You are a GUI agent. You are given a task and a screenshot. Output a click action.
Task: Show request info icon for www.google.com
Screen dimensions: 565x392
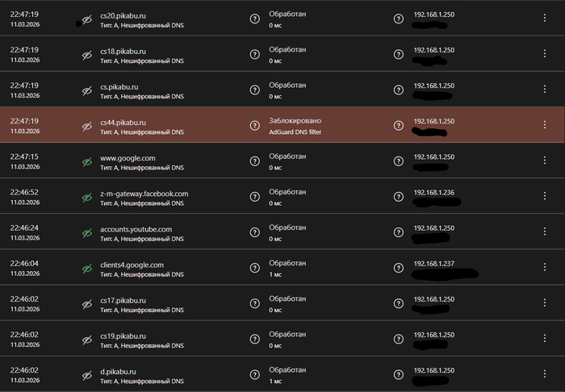(255, 161)
